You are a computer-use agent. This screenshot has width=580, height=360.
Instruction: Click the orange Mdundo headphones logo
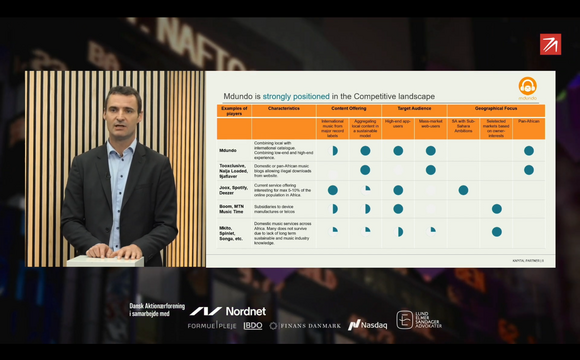point(527,88)
